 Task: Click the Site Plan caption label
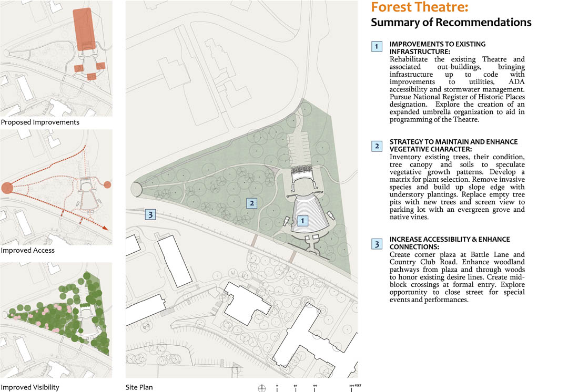pyautogui.click(x=139, y=387)
